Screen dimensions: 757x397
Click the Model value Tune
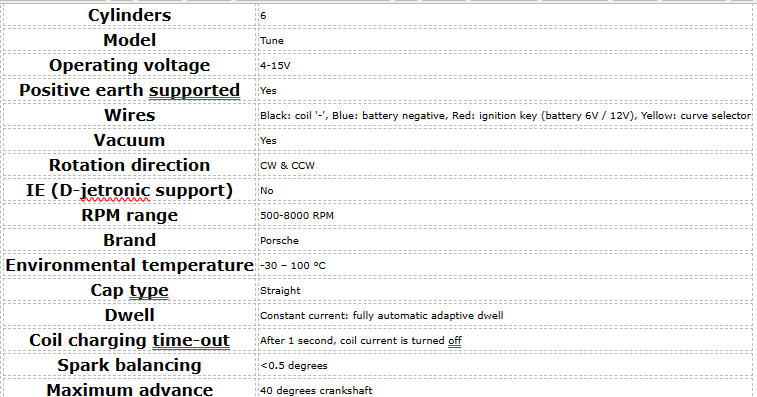272,41
